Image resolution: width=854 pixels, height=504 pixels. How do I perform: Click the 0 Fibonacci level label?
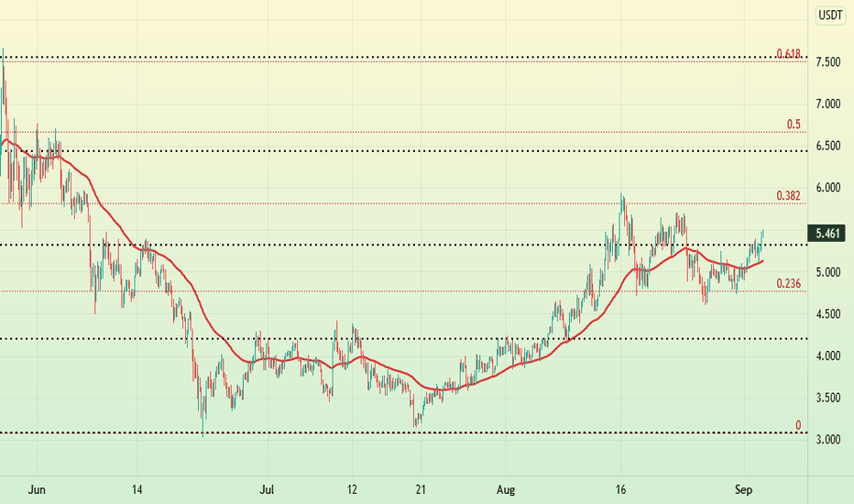click(798, 425)
